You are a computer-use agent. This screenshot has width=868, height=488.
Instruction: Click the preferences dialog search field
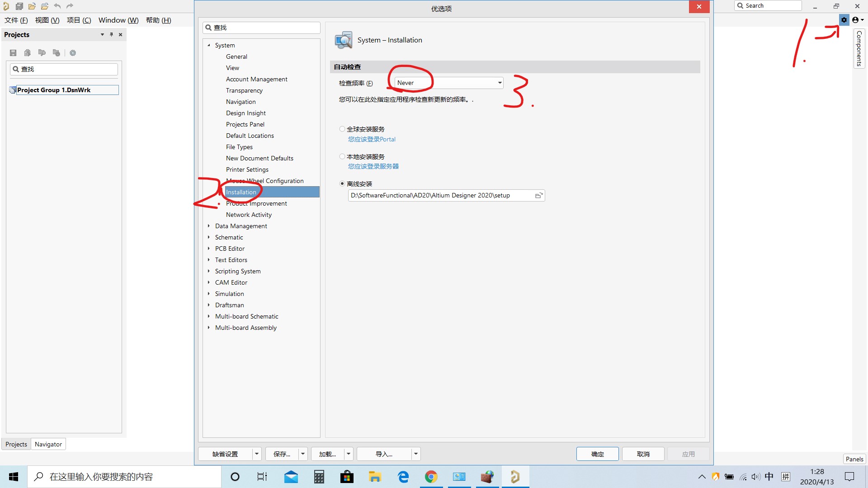261,28
